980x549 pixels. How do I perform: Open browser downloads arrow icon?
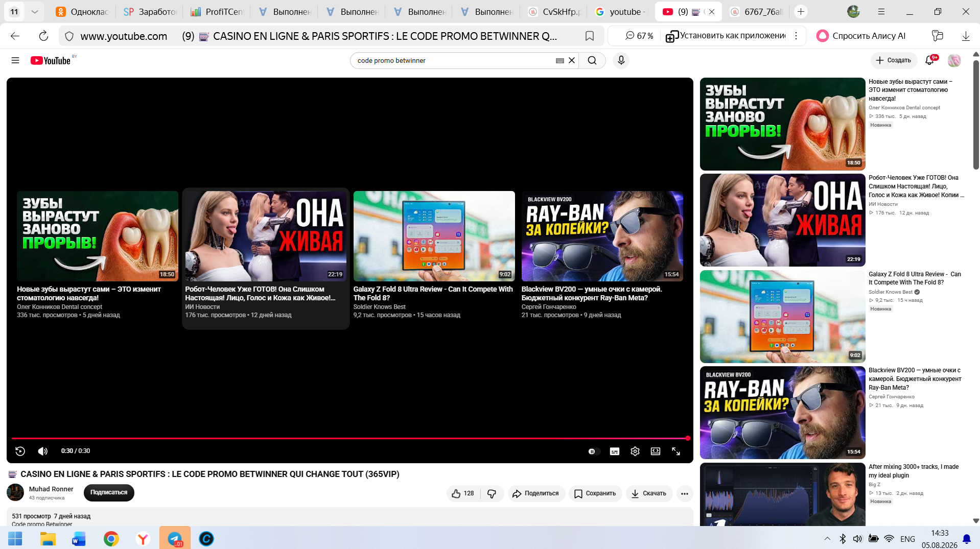point(966,36)
